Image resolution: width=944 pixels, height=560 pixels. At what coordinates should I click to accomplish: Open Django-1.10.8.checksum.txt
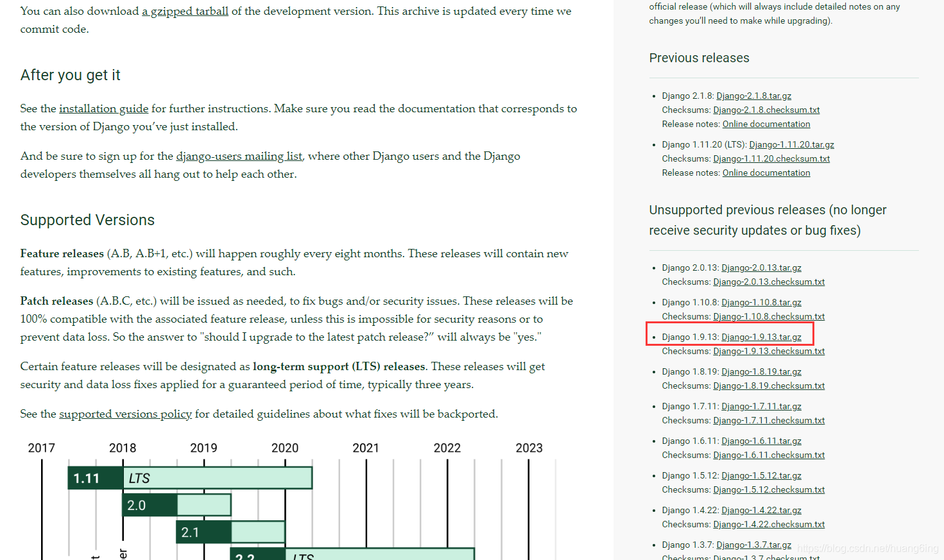[x=769, y=317]
